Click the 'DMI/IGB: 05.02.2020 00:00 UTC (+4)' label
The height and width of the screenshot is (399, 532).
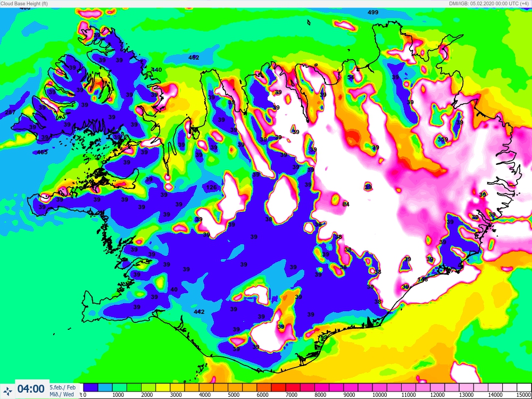click(x=490, y=3)
